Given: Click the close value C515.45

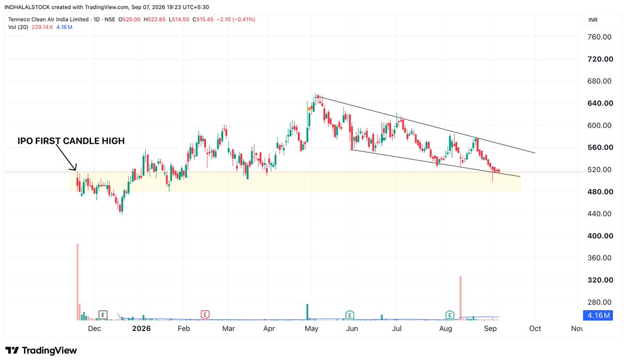Looking at the screenshot, I should (x=204, y=19).
